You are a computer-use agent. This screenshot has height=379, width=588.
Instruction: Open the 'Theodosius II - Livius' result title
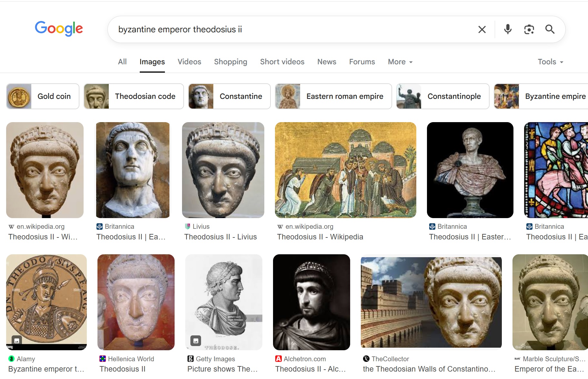pyautogui.click(x=220, y=237)
